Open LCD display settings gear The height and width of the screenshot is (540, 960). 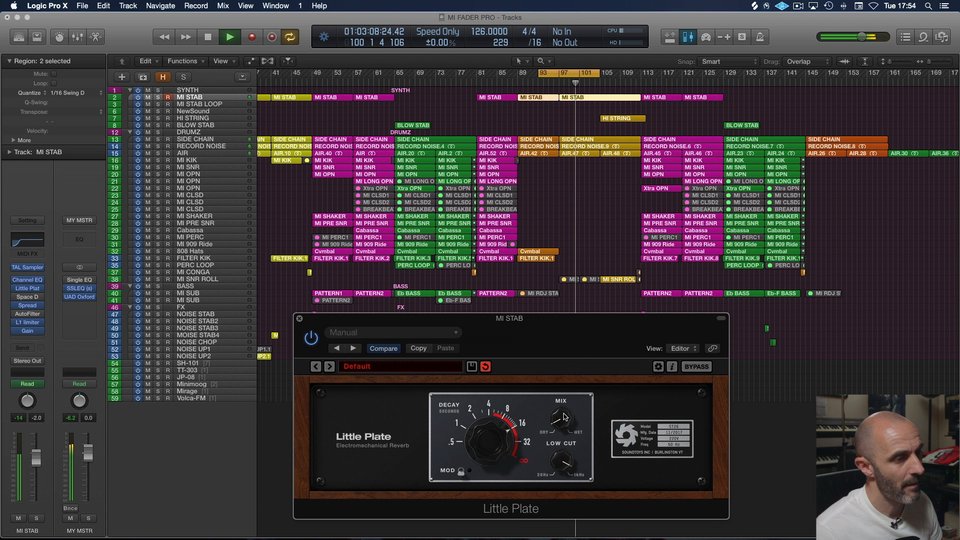click(x=324, y=37)
